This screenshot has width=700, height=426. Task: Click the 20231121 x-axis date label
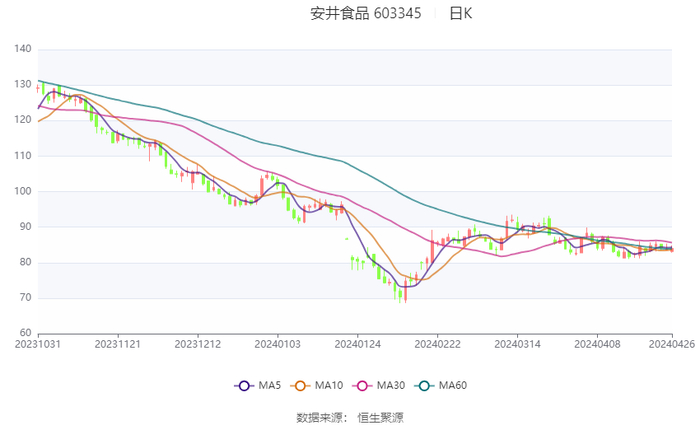(118, 345)
